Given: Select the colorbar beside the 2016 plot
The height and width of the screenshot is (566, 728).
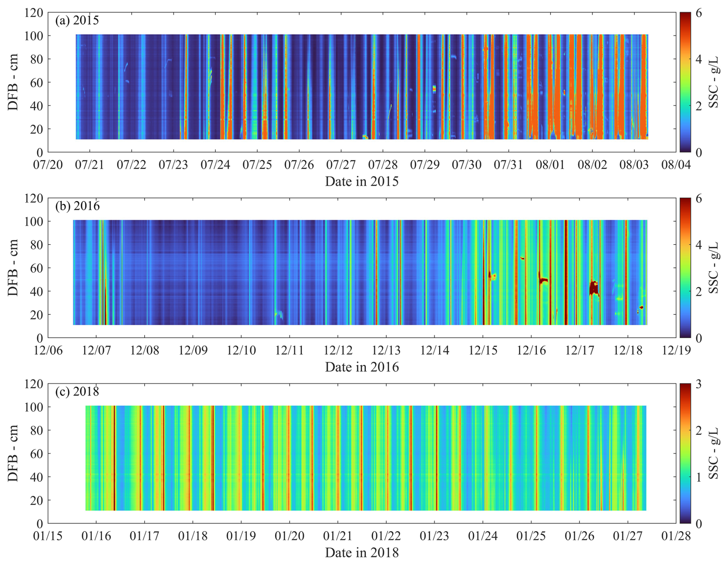Looking at the screenshot, I should pos(685,268).
